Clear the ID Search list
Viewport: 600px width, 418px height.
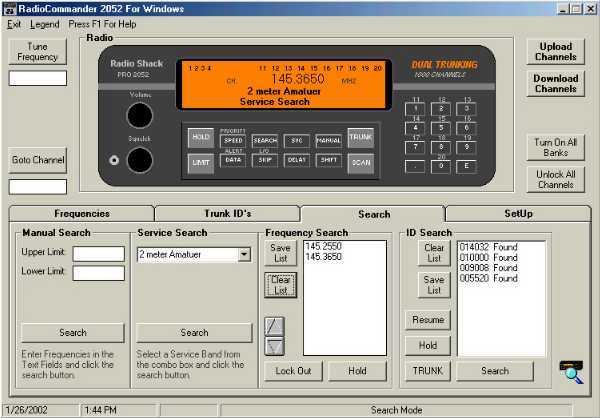tap(434, 253)
